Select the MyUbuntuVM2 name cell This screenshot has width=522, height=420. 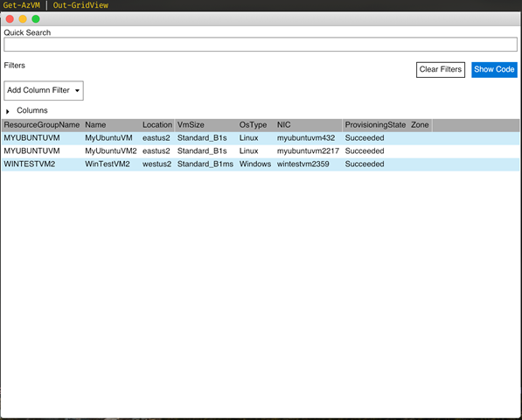tap(111, 150)
